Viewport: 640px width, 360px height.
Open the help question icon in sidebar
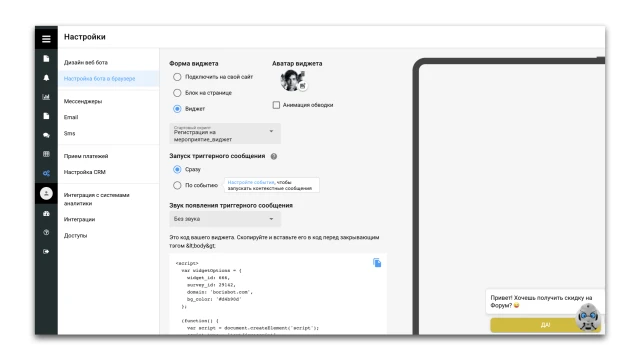[46, 232]
